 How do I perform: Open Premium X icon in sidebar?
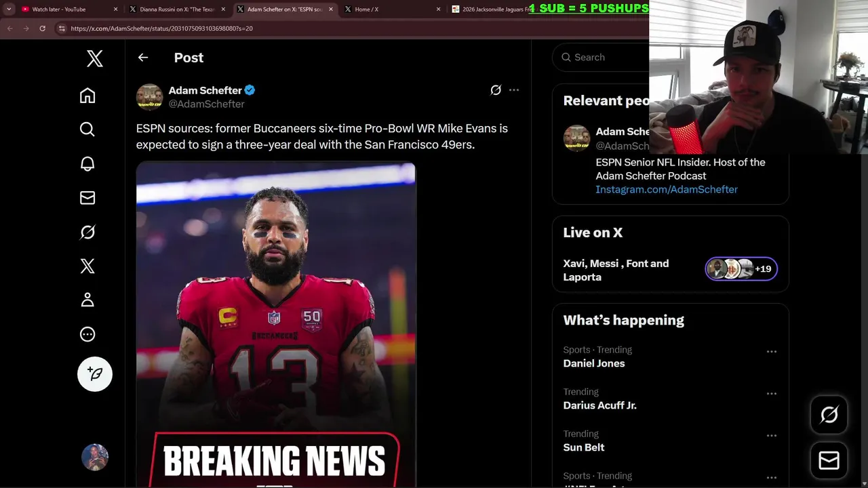pos(87,266)
